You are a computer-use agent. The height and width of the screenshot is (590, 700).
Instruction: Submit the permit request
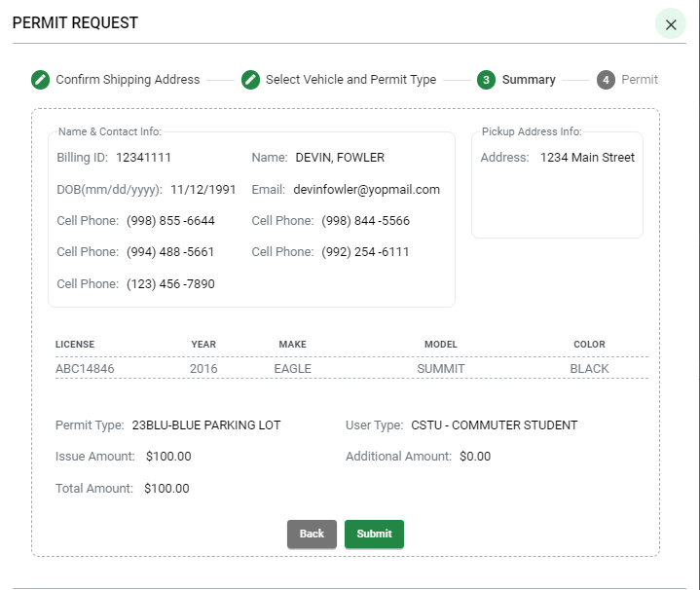(x=374, y=534)
